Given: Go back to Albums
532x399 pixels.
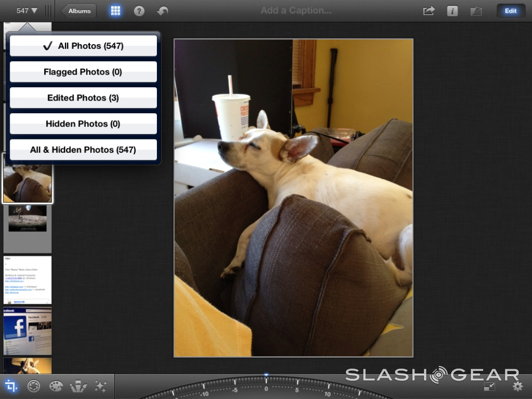Looking at the screenshot, I should pos(79,11).
